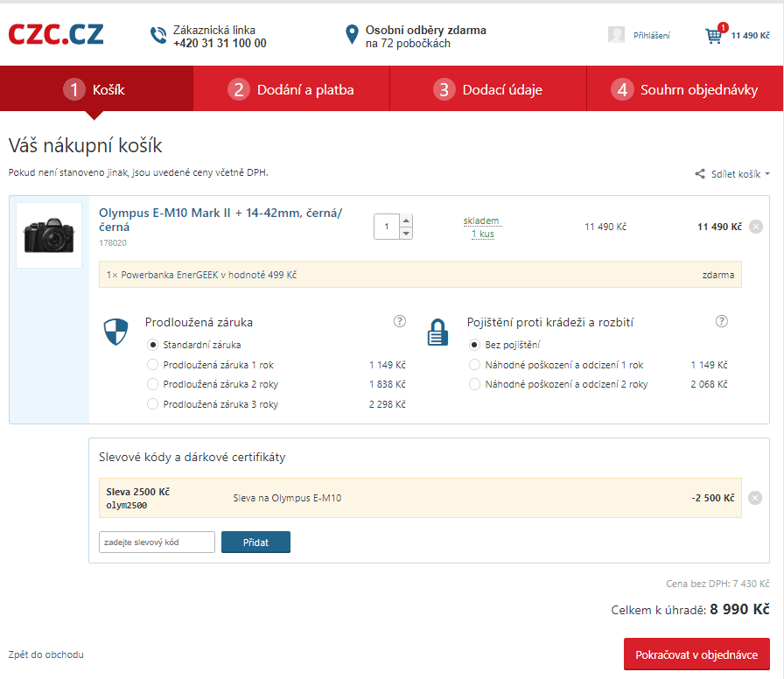Image resolution: width=784 pixels, height=679 pixels.
Task: Open step 4 Souhrn objednávky
Action: [x=685, y=88]
